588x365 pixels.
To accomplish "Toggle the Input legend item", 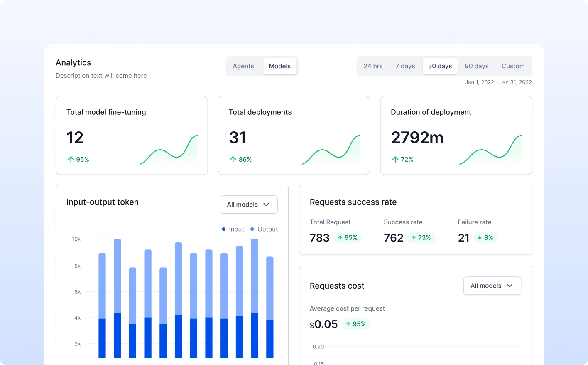I will [x=233, y=229].
